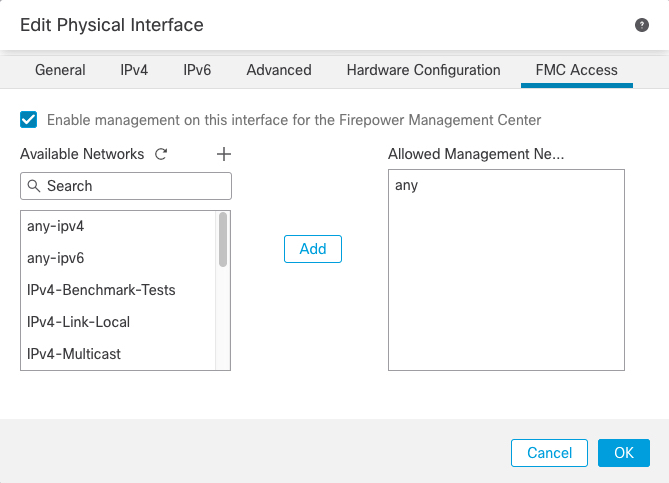
Task: Click the plus icon to add network
Action: tap(224, 154)
